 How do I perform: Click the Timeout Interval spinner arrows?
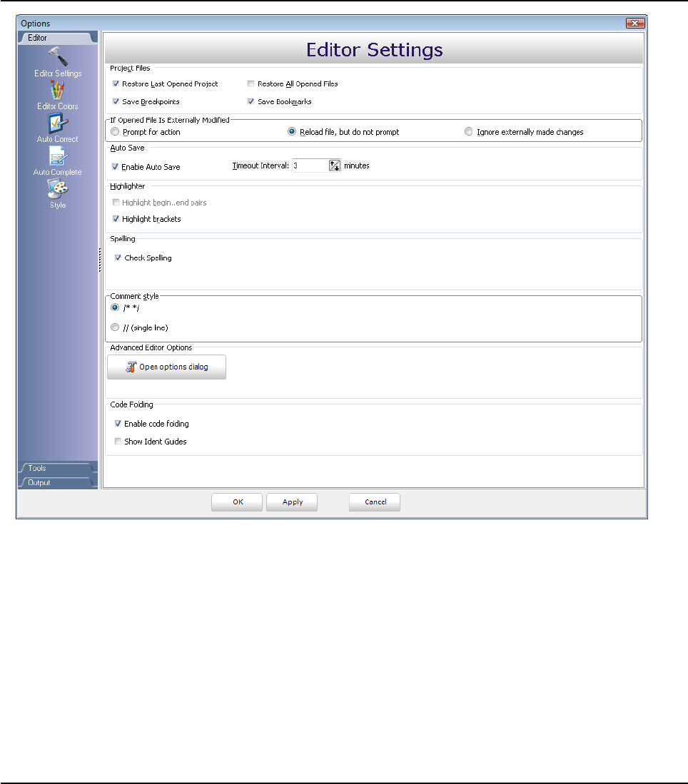(x=335, y=166)
